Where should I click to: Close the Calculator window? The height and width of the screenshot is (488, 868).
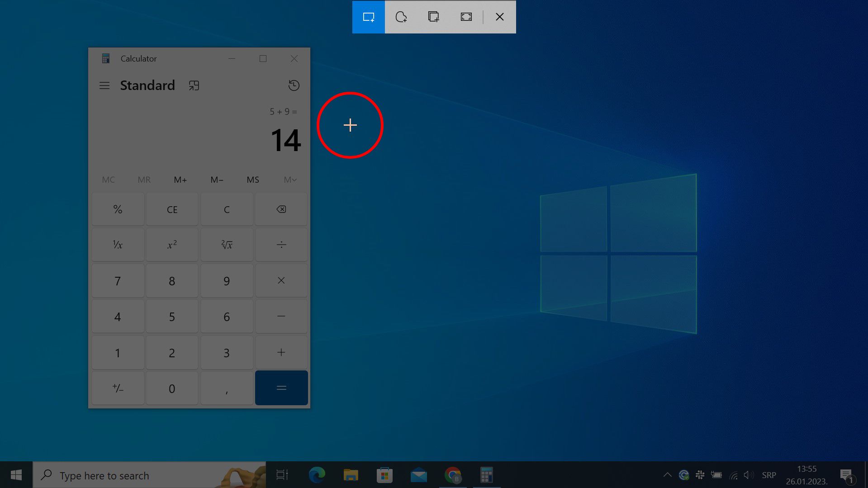click(294, 59)
